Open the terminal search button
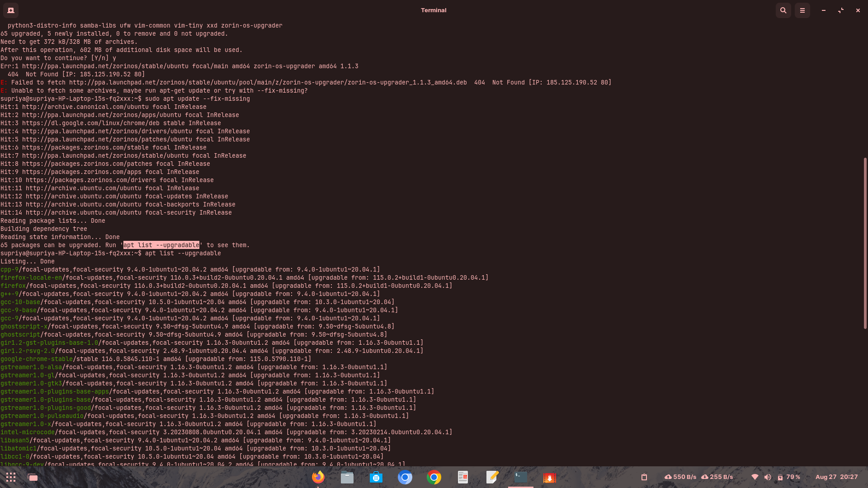The image size is (868, 488). tap(783, 10)
